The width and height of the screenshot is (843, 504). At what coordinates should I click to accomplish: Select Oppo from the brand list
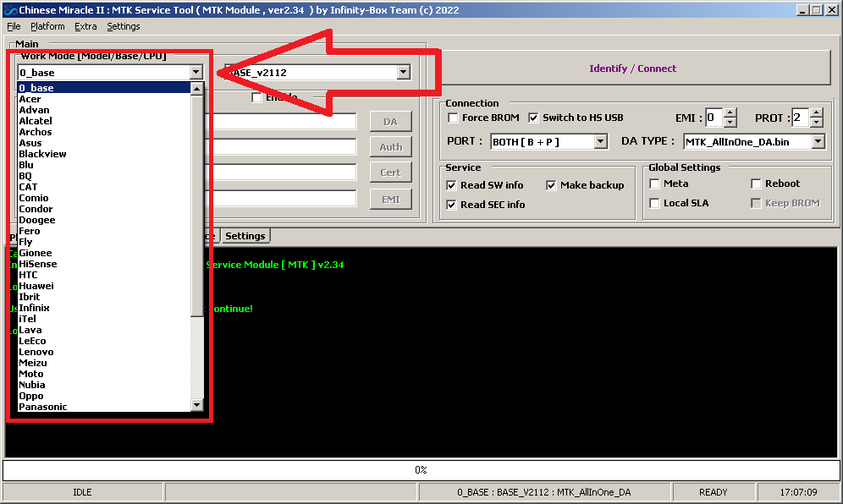[x=104, y=396]
